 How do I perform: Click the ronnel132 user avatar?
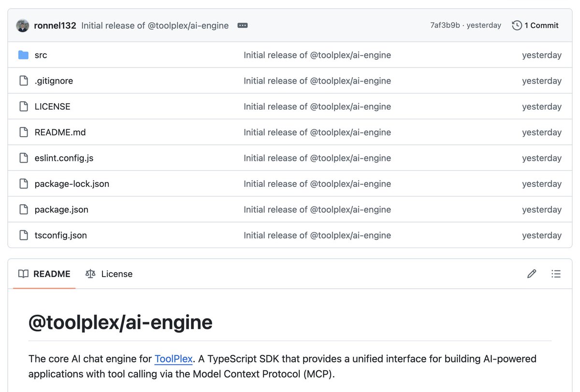pyautogui.click(x=22, y=26)
